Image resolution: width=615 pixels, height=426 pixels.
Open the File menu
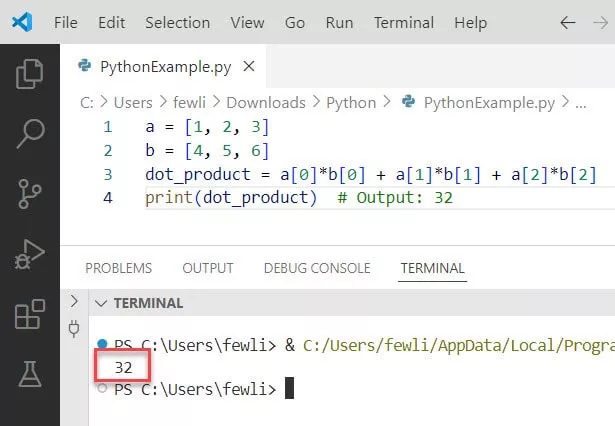click(65, 22)
